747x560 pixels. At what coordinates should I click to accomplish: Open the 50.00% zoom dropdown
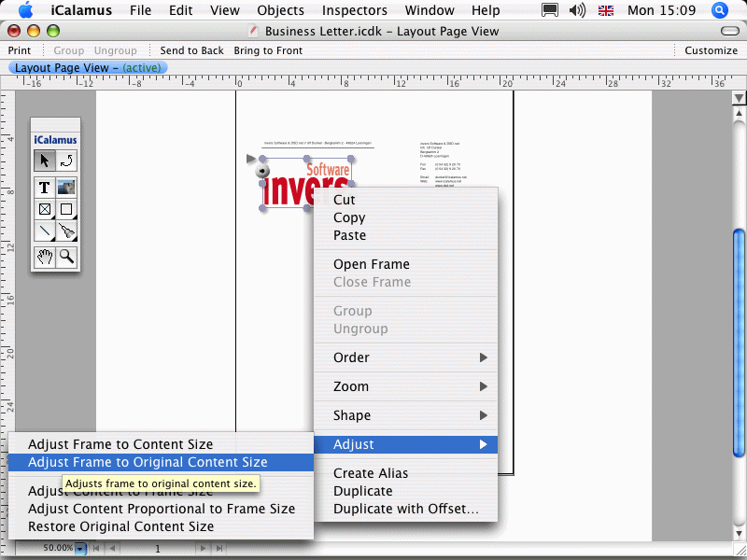coord(80,549)
